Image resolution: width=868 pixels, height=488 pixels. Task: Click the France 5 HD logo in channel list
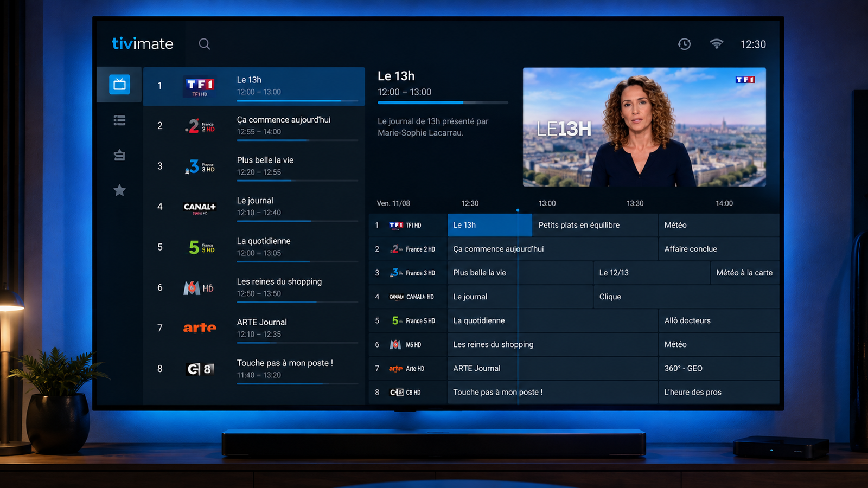pos(201,247)
